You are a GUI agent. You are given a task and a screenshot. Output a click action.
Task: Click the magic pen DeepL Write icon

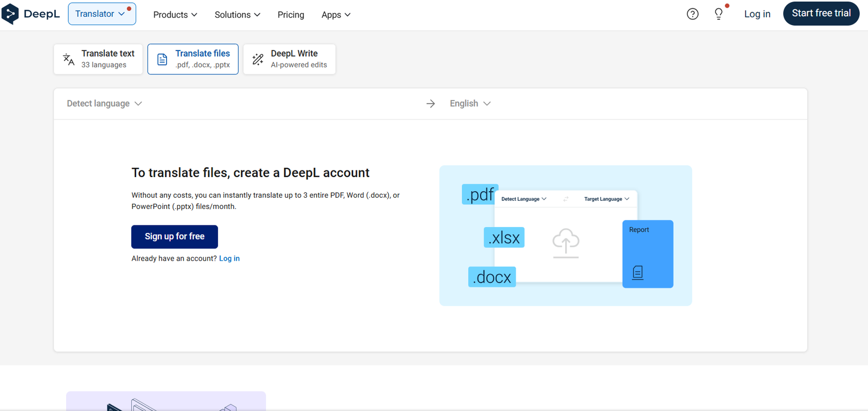tap(258, 59)
